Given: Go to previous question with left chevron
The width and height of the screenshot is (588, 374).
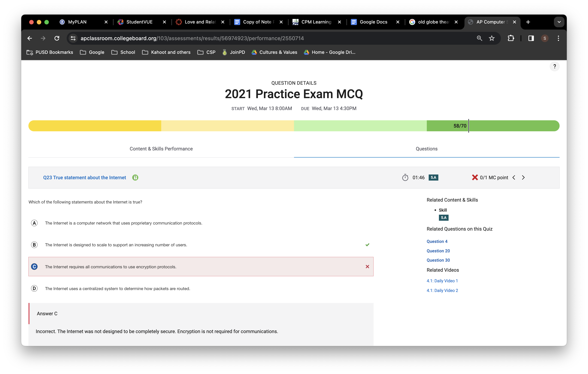Looking at the screenshot, I should point(514,178).
